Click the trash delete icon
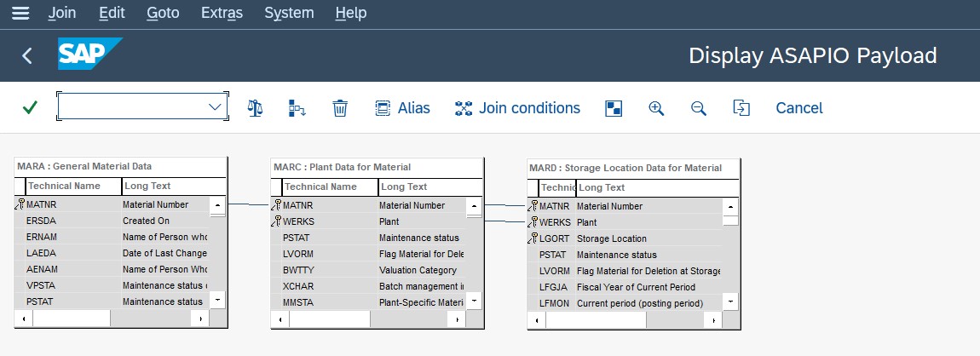Viewport: 980px width, 356px height. point(339,108)
